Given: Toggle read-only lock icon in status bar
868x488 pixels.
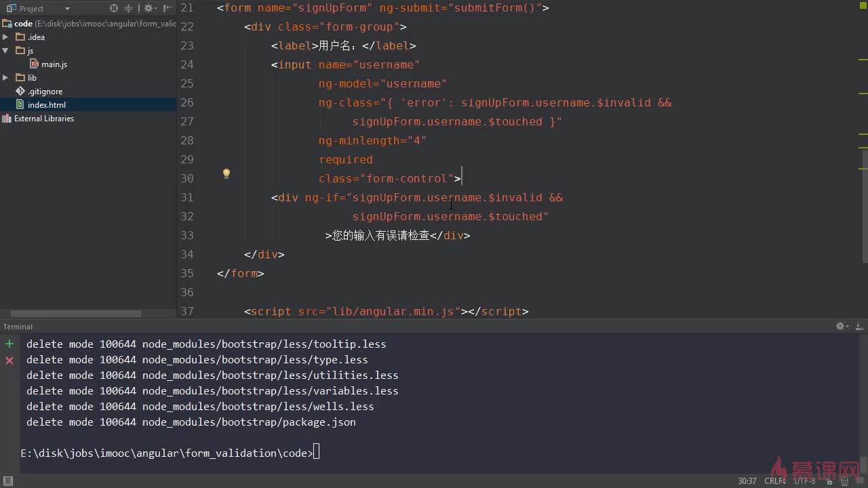Looking at the screenshot, I should [x=828, y=481].
